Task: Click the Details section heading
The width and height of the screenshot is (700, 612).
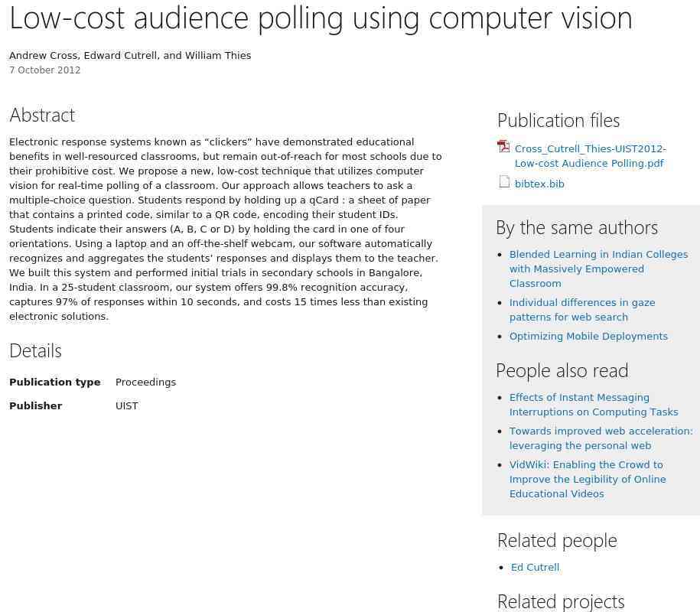Action: coord(35,351)
